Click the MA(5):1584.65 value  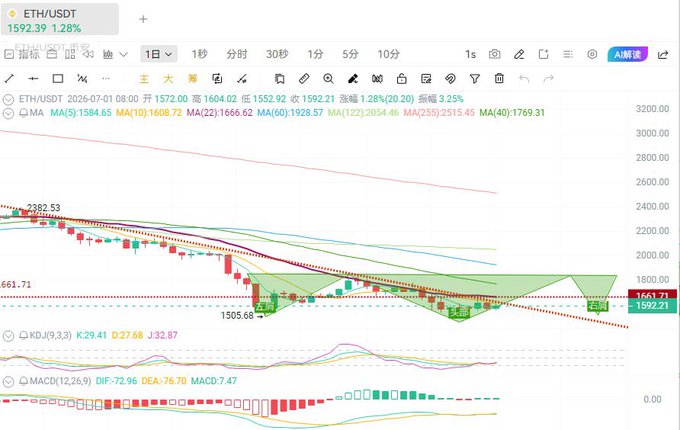point(81,113)
